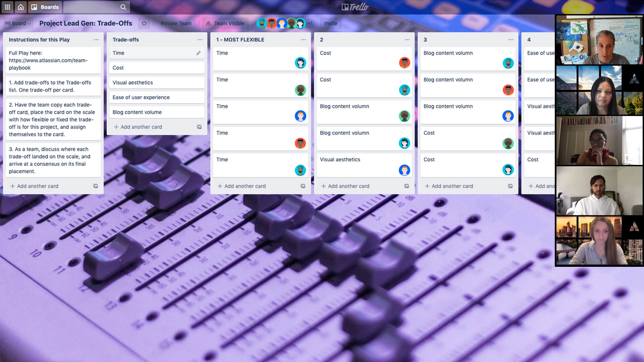This screenshot has height=362, width=644.
Task: Expand the ellipsis menu on column 3
Action: tap(511, 40)
